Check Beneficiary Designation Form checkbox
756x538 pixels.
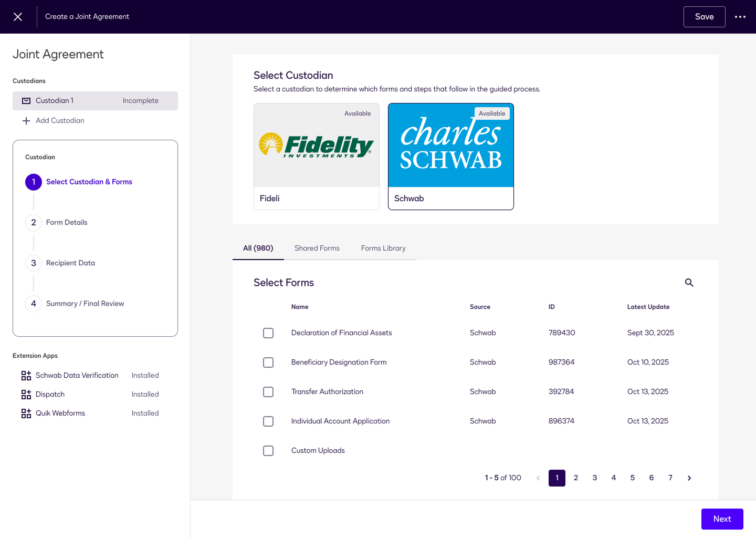(268, 363)
